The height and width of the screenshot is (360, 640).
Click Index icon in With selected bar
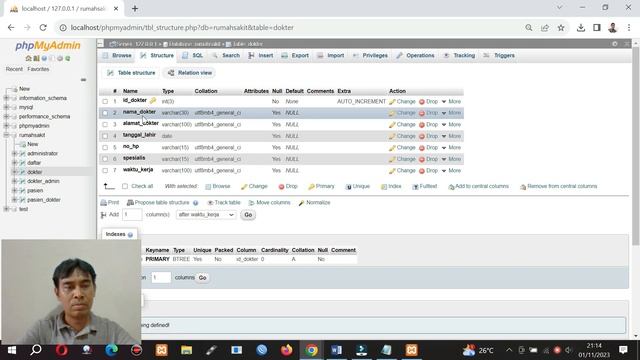[384, 187]
